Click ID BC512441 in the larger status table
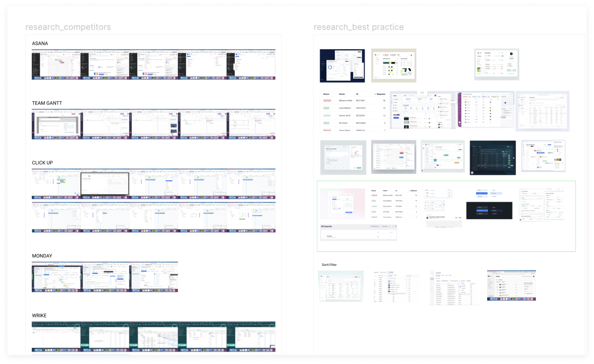594x364 pixels. click(x=361, y=101)
